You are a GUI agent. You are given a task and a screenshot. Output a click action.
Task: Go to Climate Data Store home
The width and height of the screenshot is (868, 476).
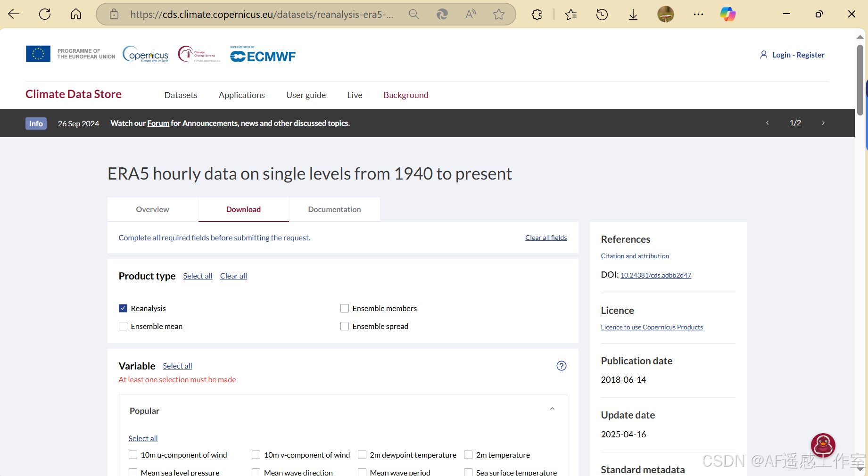pyautogui.click(x=74, y=94)
